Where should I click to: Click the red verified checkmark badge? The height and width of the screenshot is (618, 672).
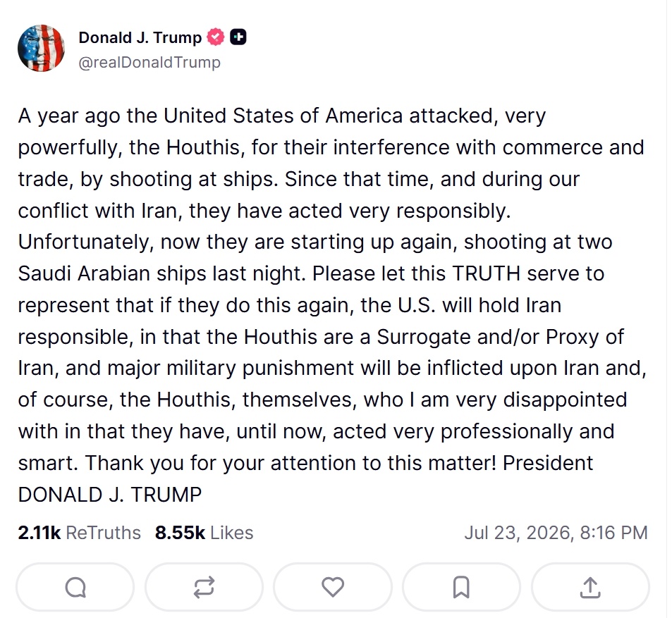(x=216, y=37)
